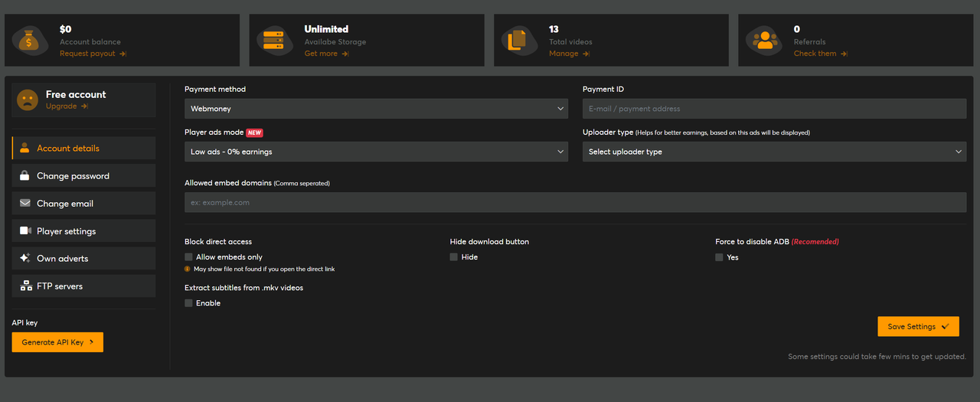
Task: Open the Select uploader type dropdown
Action: [774, 152]
